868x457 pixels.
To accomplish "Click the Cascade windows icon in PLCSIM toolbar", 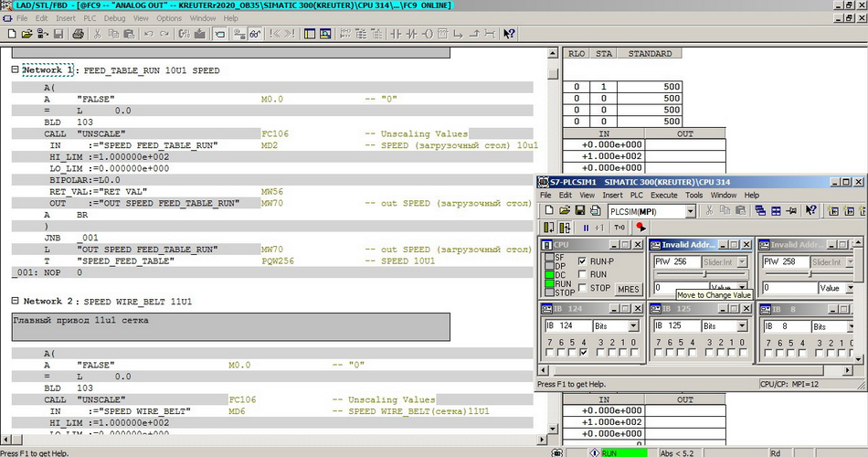I will click(x=760, y=211).
